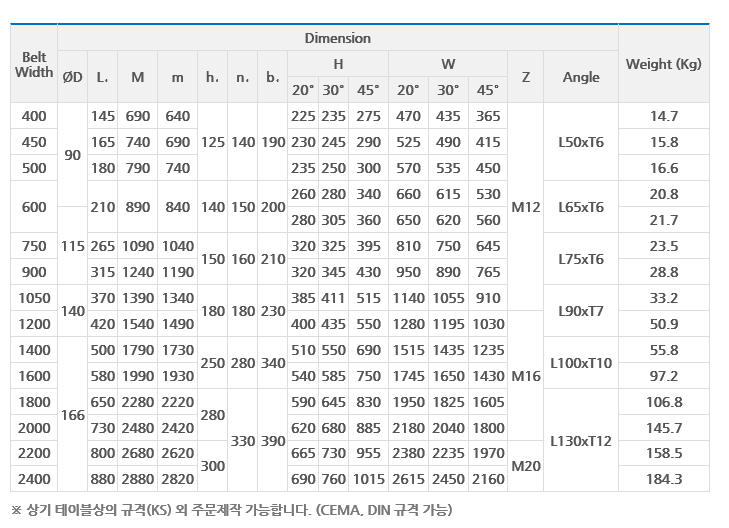Select weight value "33.2"
The width and height of the screenshot is (729, 528).
tap(663, 298)
